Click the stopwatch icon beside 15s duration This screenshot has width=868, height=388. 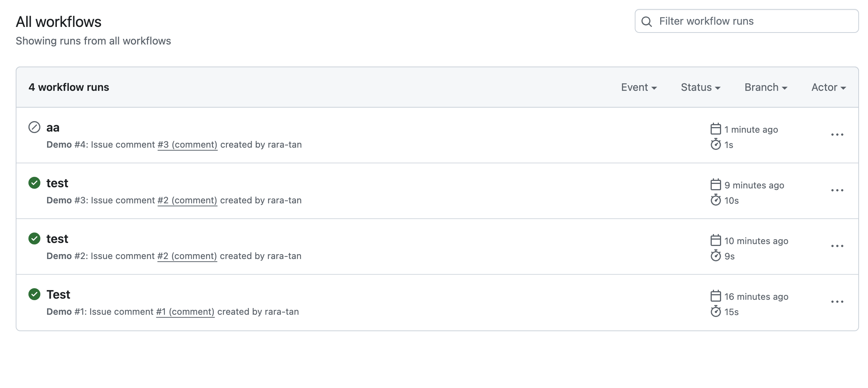715,311
